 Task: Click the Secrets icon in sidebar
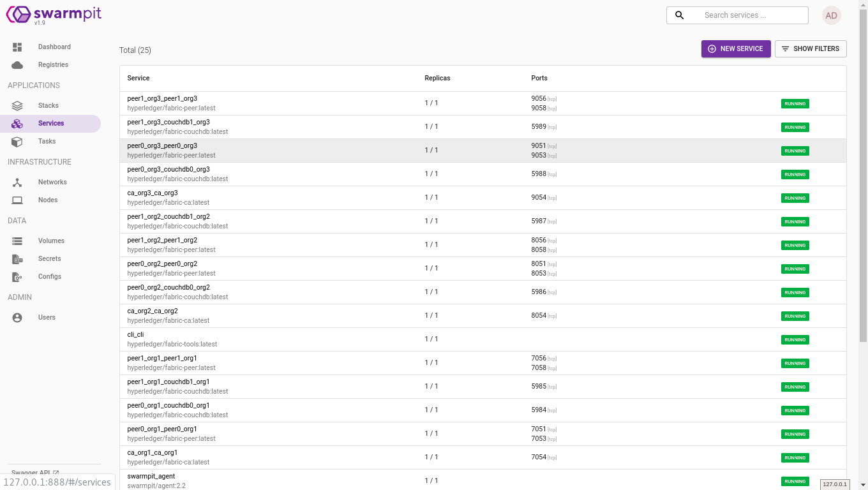pos(17,259)
